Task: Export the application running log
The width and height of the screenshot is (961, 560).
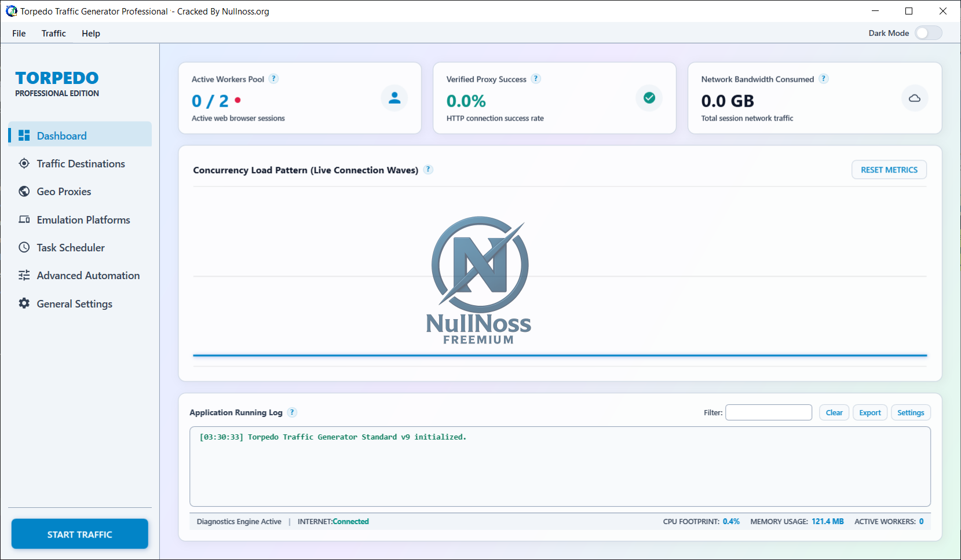Action: [870, 412]
